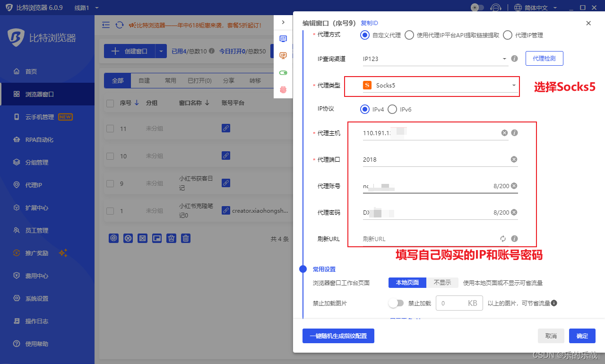Open the 简体中文 language dropdown

pos(535,8)
